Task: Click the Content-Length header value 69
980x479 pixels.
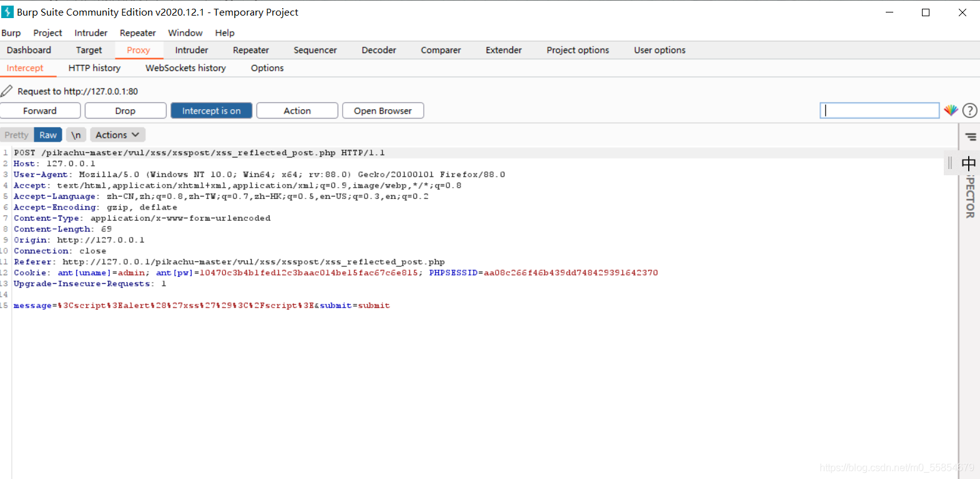Action: coord(107,229)
